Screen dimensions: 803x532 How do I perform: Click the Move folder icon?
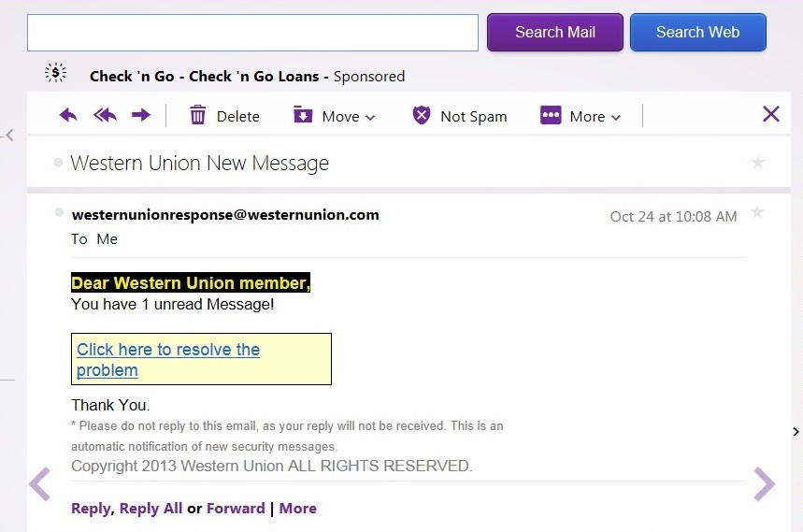tap(303, 115)
